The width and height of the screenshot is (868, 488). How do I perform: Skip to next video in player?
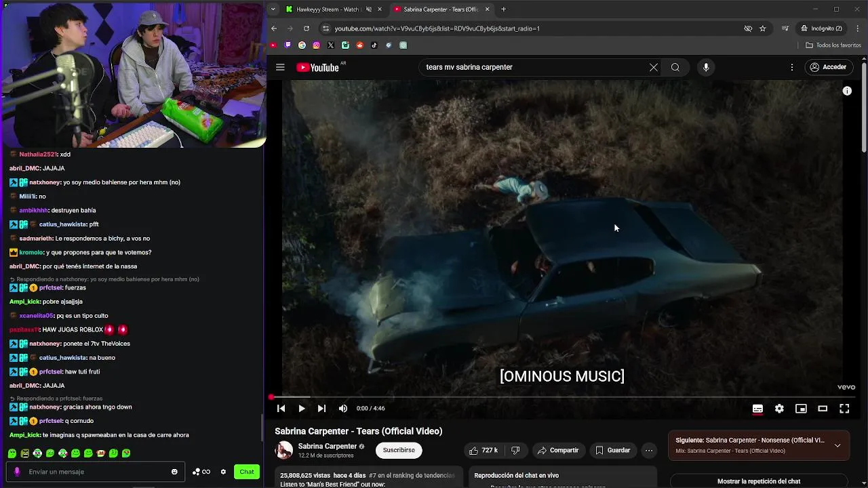(321, 409)
